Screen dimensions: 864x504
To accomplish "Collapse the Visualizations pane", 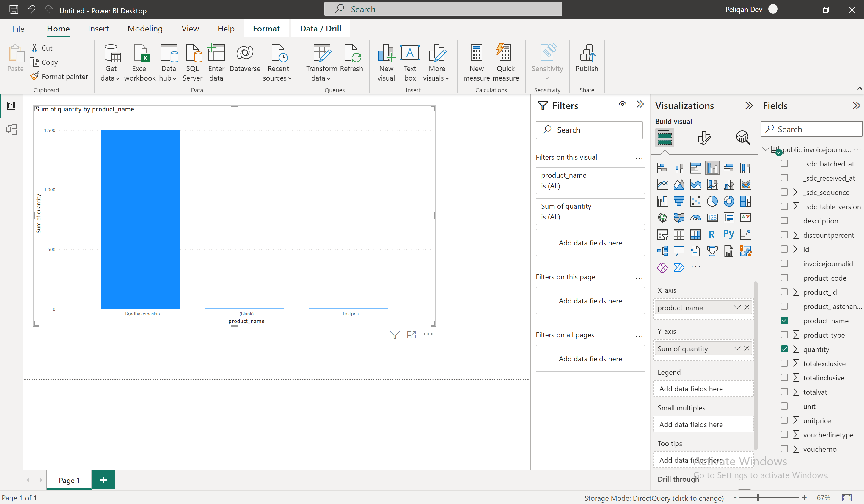I will pyautogui.click(x=749, y=105).
